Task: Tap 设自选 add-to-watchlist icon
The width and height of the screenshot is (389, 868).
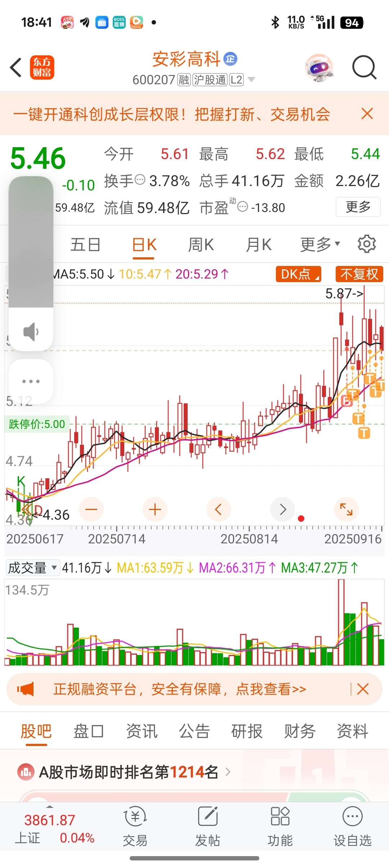Action: [x=353, y=817]
